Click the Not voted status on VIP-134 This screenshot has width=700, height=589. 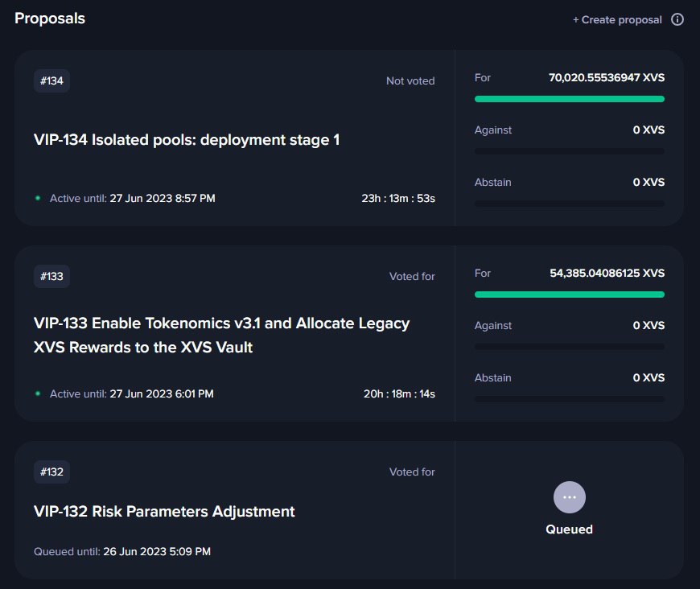[x=410, y=80]
